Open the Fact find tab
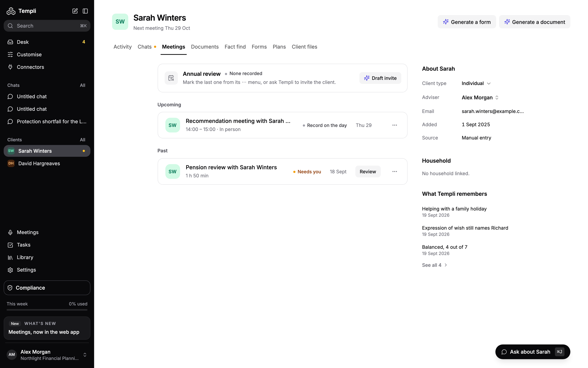This screenshot has height=368, width=588. [x=235, y=47]
